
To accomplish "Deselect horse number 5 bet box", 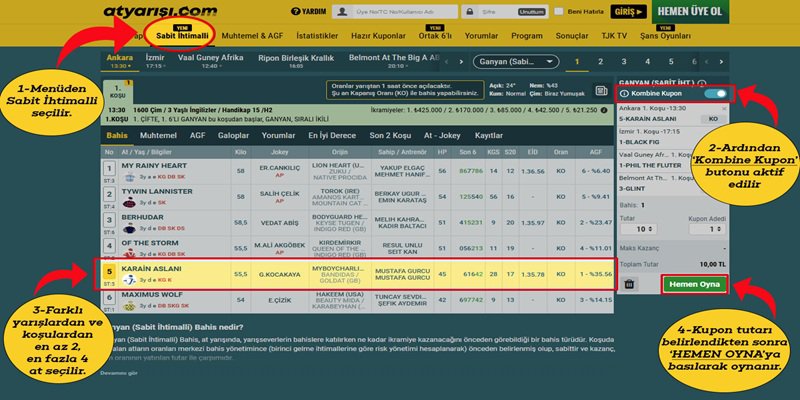I will (109, 272).
